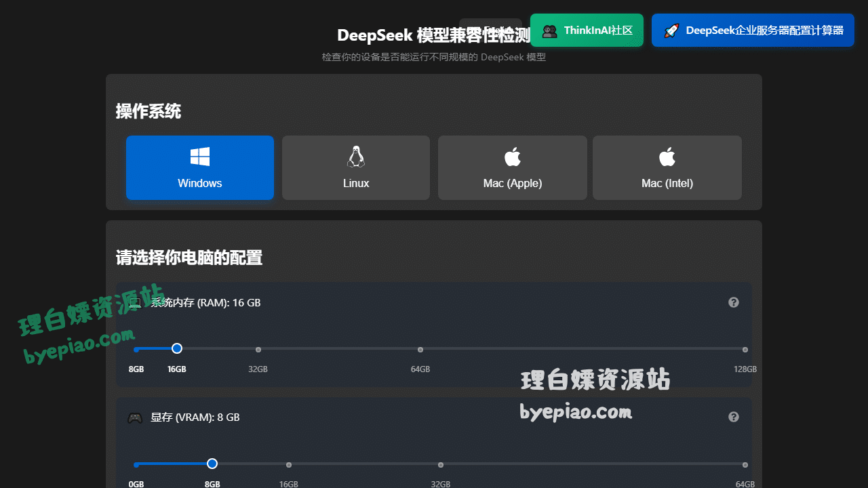Choose the Mac (Intel) option

click(667, 167)
